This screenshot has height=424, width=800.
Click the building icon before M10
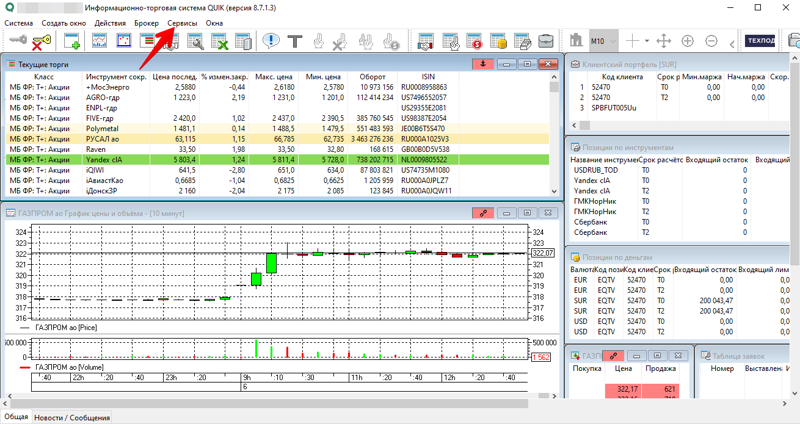[x=576, y=40]
